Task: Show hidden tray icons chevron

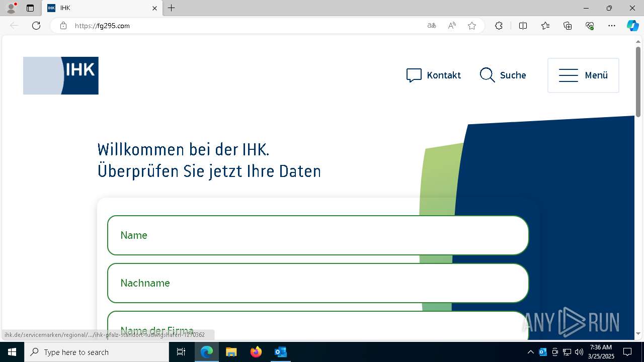Action: 531,352
